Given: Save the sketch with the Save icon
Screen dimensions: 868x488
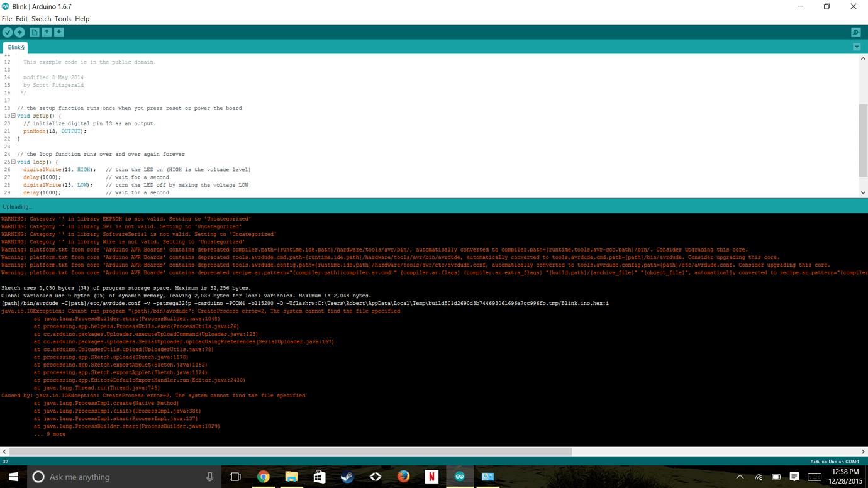Looking at the screenshot, I should [x=58, y=32].
